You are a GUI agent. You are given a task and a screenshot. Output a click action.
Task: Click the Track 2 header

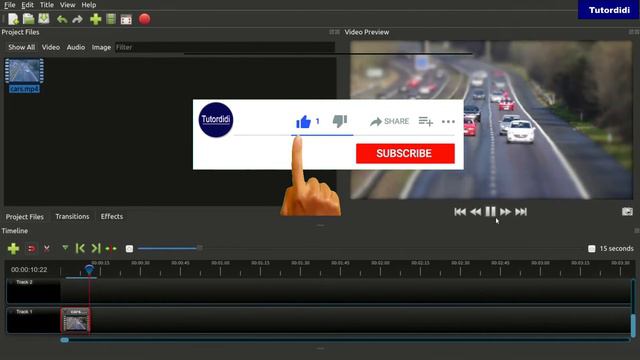pos(33,291)
